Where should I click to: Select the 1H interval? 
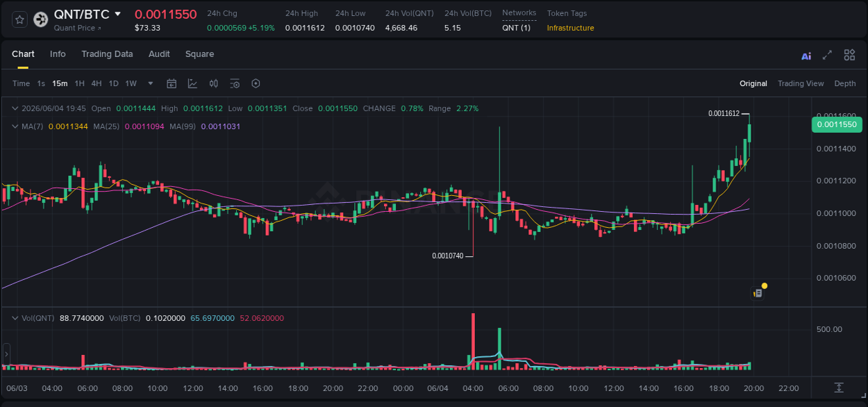79,83
